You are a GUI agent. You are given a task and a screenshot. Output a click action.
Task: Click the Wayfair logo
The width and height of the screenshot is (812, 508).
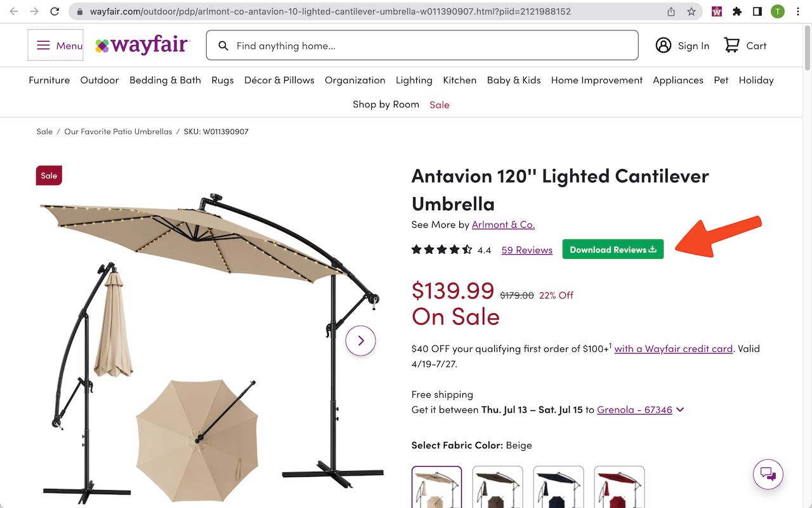142,45
